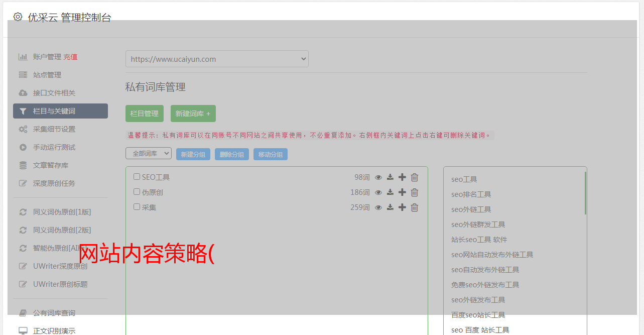Click the 充值 recharge link
Image resolution: width=644 pixels, height=335 pixels.
tap(70, 57)
